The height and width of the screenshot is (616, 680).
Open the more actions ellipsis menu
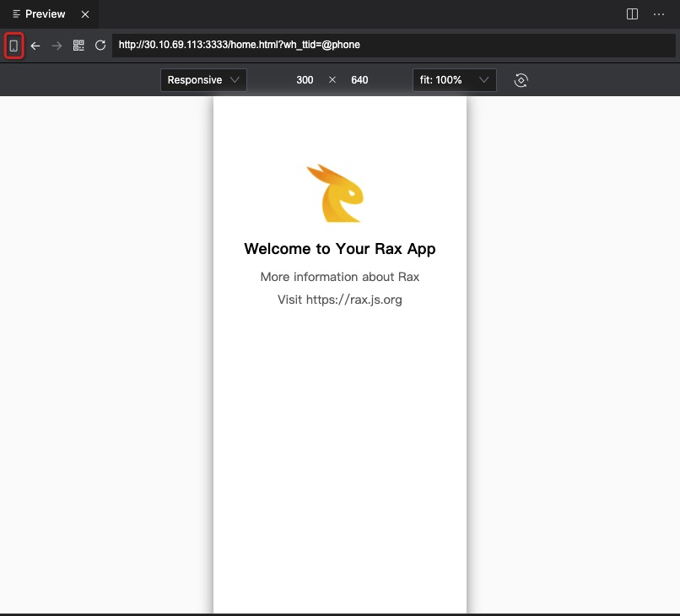[x=659, y=14]
